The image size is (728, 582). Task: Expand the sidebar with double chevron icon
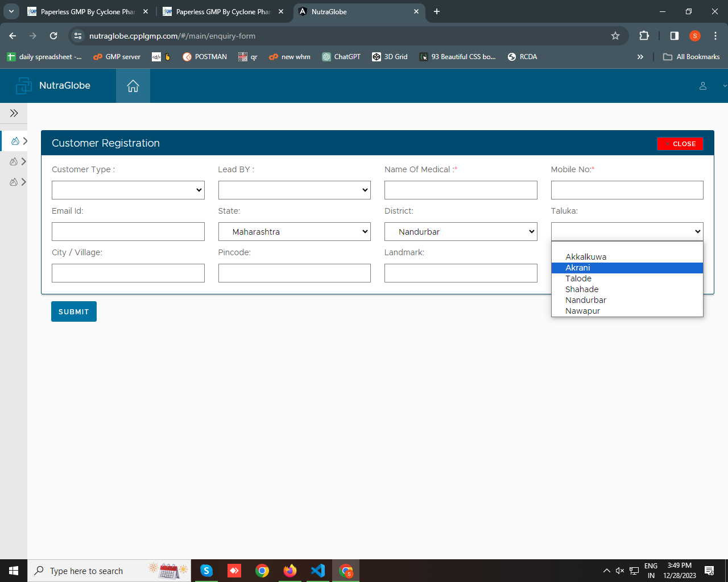coord(14,113)
